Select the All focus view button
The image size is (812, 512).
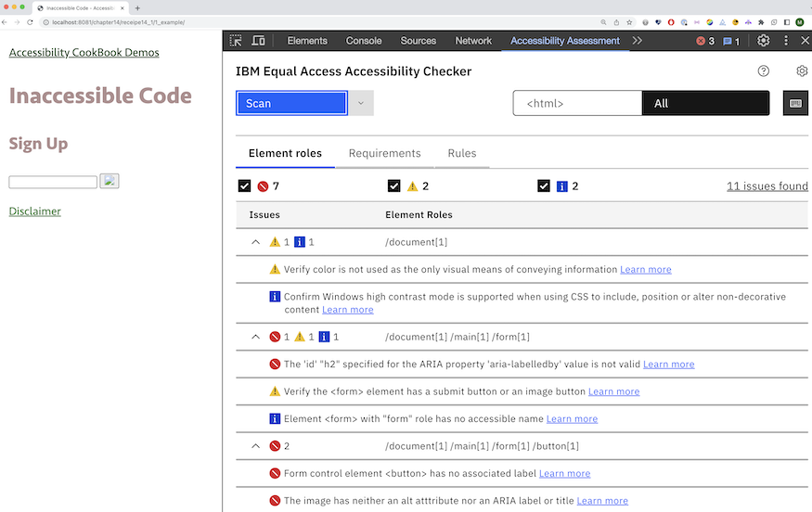pyautogui.click(x=706, y=103)
